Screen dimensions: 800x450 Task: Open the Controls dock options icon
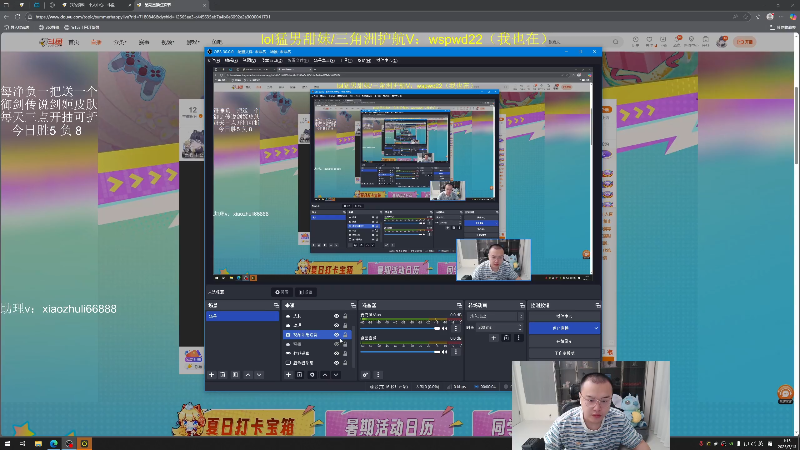(x=597, y=305)
